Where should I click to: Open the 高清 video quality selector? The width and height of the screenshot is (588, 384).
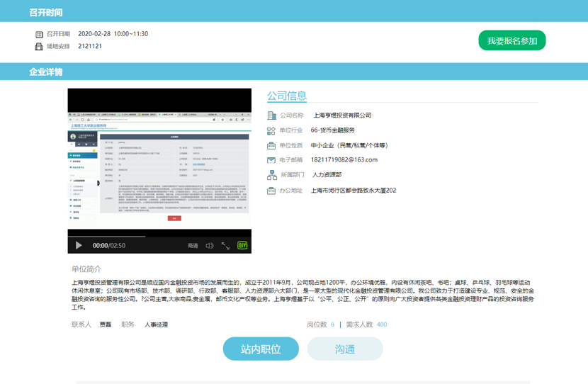(x=193, y=245)
